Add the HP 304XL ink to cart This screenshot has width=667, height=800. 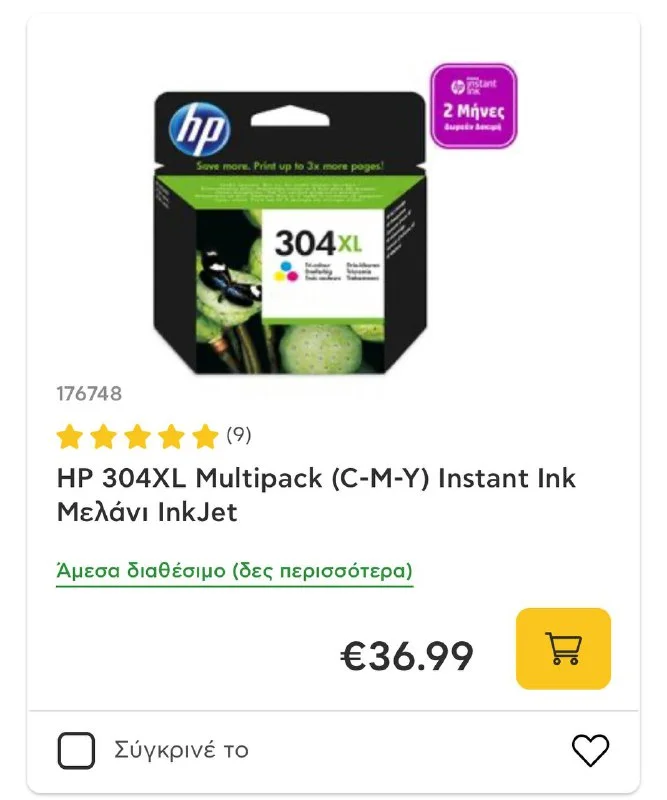[563, 648]
